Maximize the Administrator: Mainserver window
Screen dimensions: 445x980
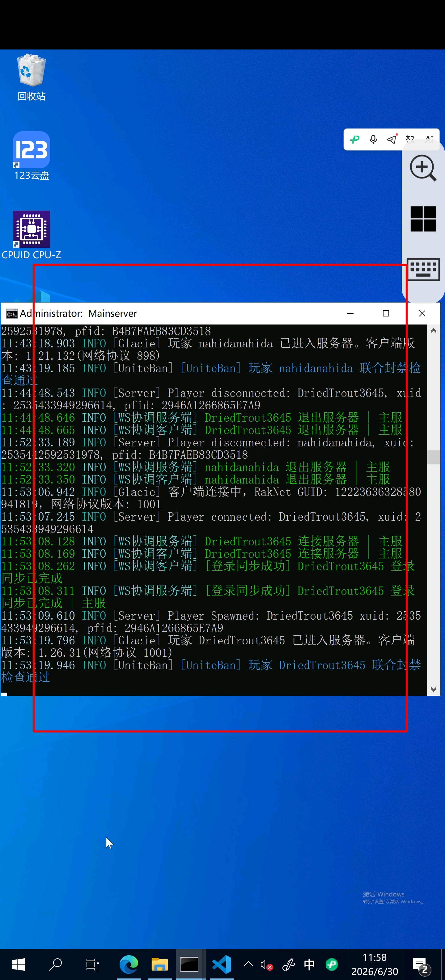386,313
